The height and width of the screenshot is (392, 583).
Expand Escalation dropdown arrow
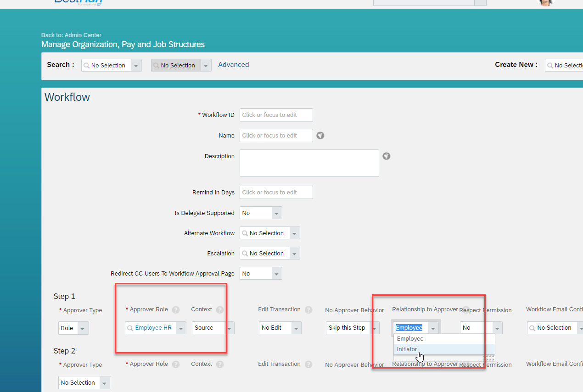295,254
